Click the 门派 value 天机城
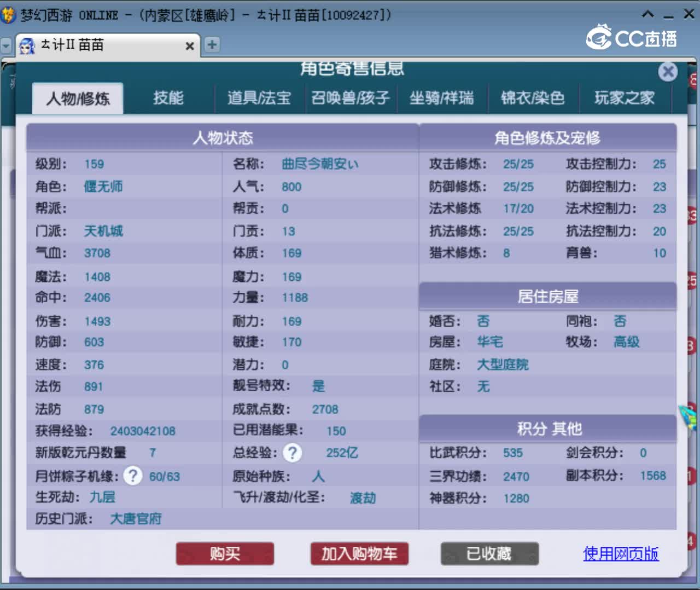 coord(103,231)
